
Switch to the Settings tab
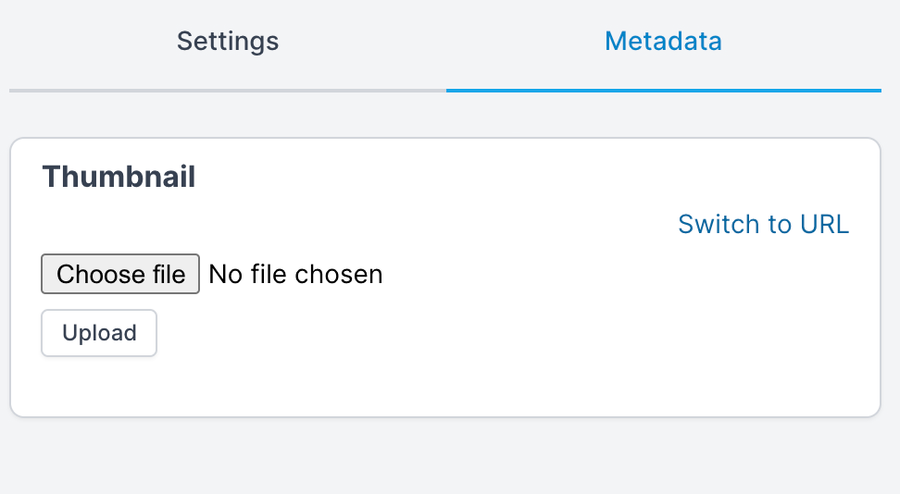[228, 42]
